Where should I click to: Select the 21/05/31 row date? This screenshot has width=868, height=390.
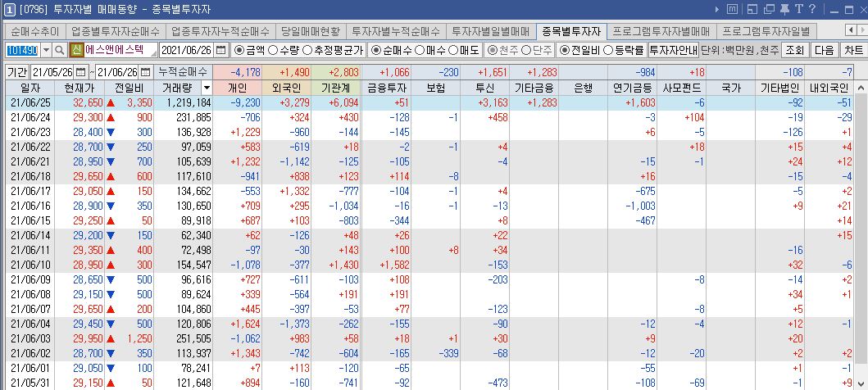click(x=30, y=383)
